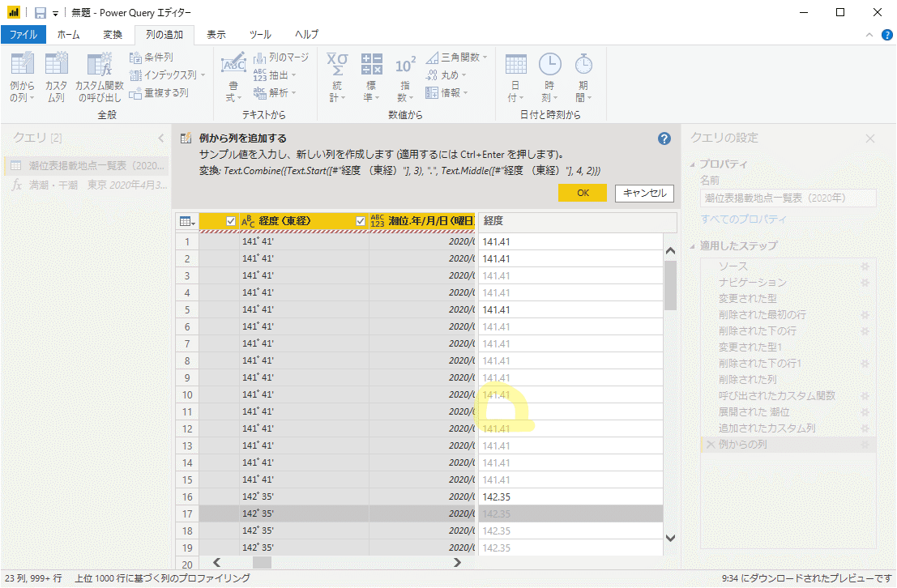Click the help icon in the example column banner
The height and width of the screenshot is (588, 897).
click(664, 138)
